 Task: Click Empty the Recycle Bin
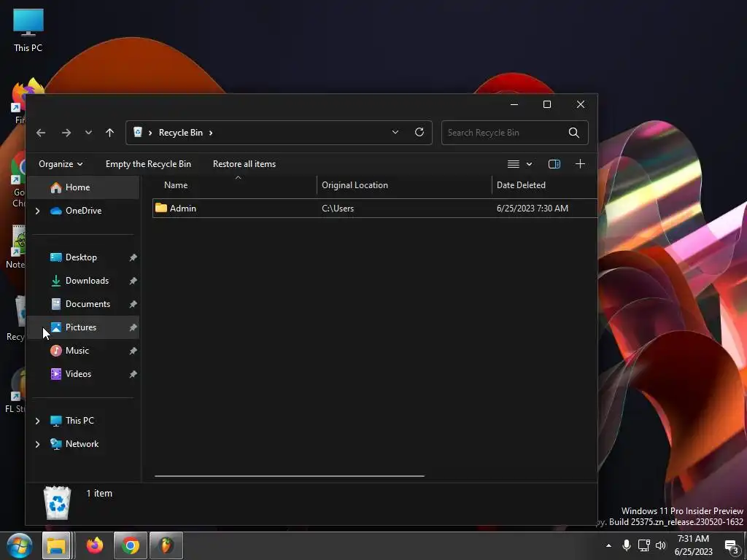148,164
